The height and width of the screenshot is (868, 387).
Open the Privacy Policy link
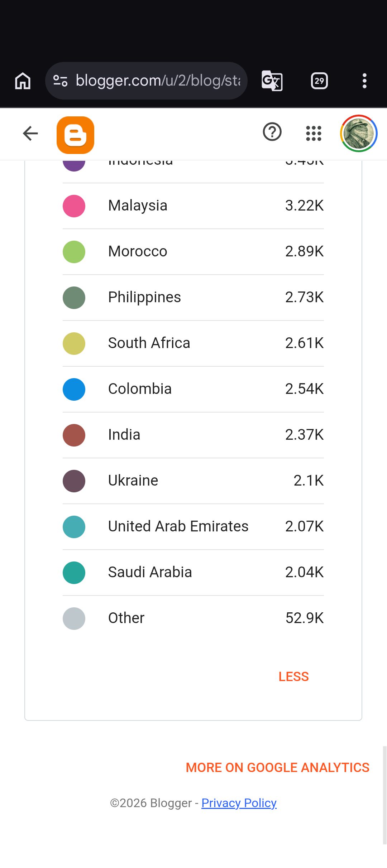point(239,803)
